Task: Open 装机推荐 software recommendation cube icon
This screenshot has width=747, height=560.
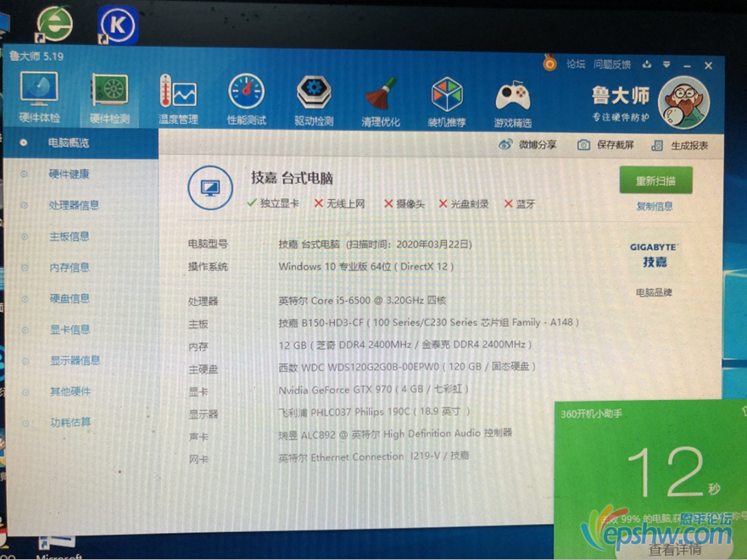Action: click(x=446, y=103)
